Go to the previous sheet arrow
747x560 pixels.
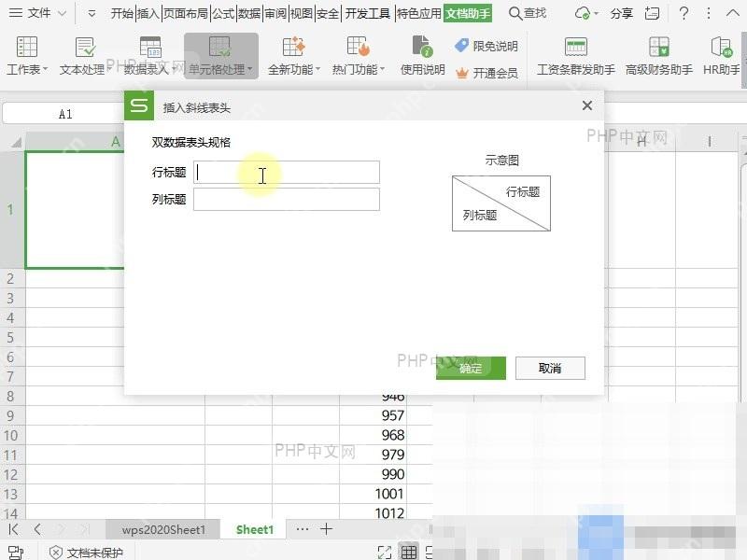pos(37,529)
